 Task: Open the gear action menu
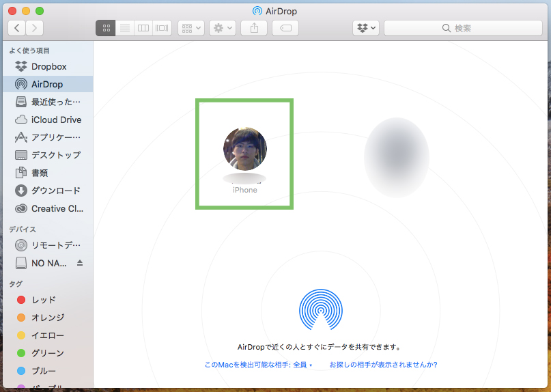(223, 28)
